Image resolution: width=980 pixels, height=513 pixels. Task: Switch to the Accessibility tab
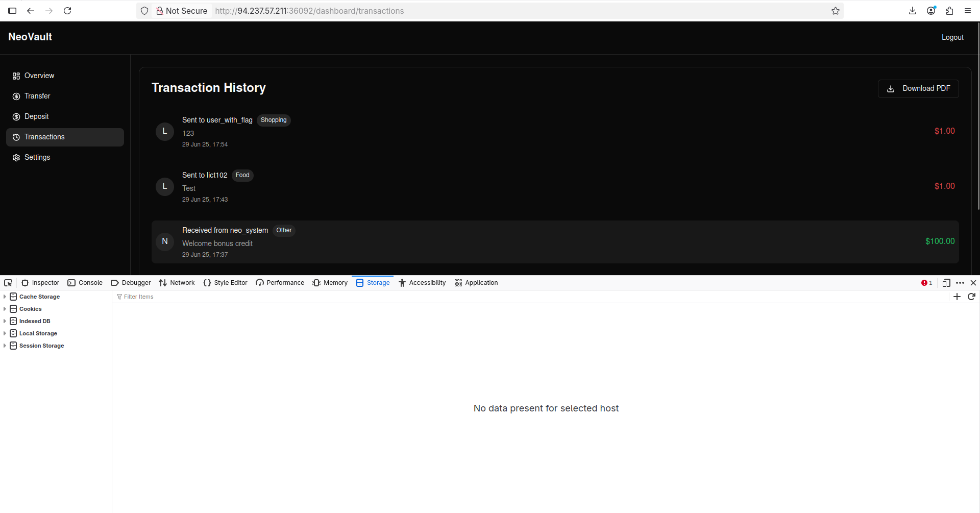coord(422,283)
